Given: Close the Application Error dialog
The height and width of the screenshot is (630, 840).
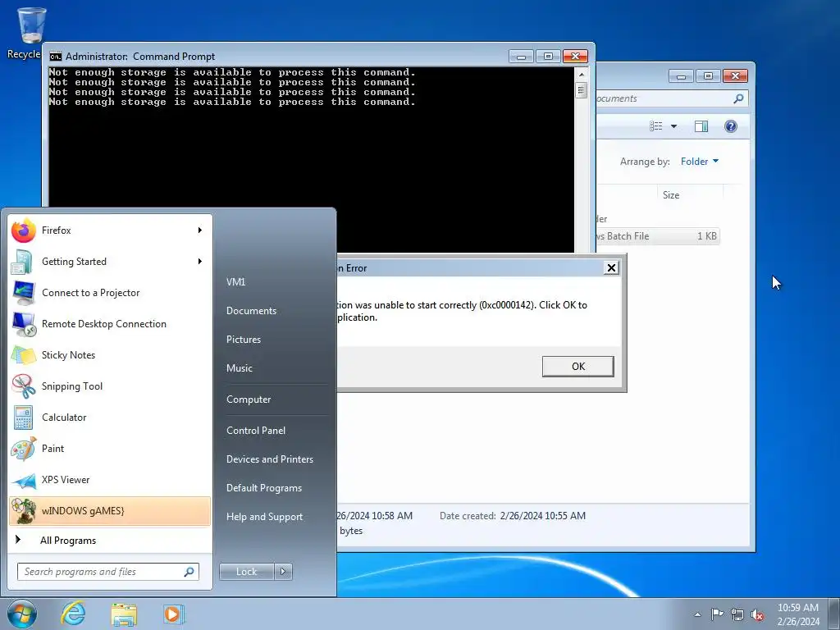Looking at the screenshot, I should coord(611,268).
